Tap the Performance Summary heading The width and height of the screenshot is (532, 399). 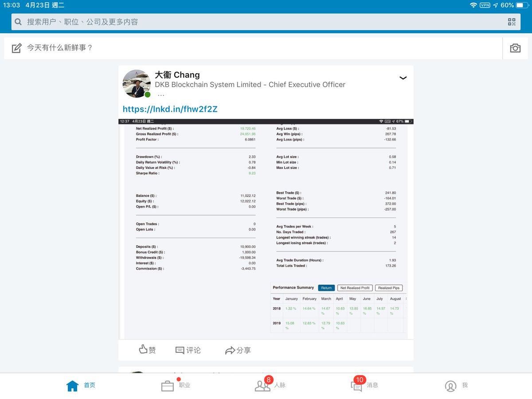click(x=293, y=288)
